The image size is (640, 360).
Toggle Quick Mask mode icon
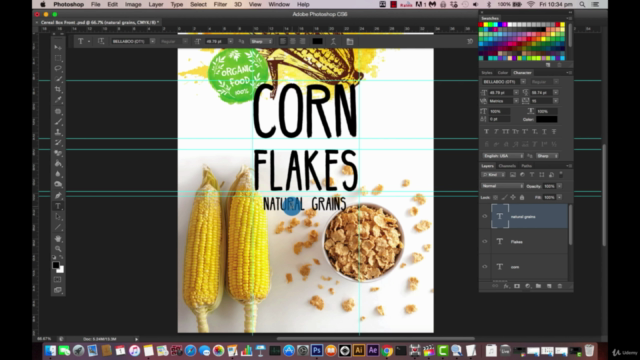(58, 280)
